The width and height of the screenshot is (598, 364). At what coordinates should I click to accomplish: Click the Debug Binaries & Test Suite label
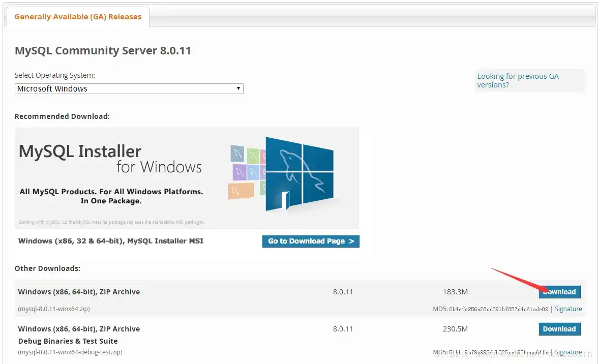68,341
